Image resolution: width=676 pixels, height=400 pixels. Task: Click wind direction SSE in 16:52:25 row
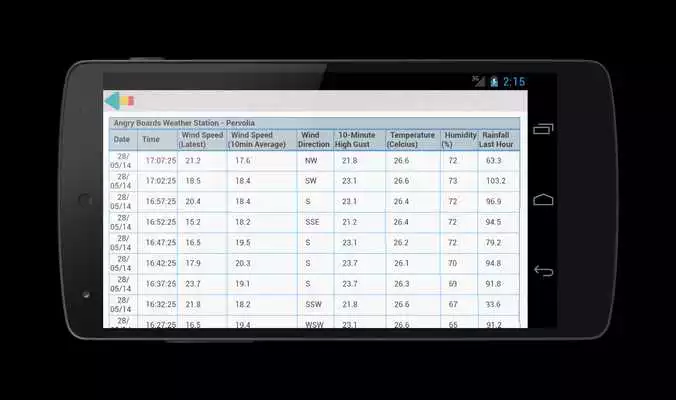(312, 222)
